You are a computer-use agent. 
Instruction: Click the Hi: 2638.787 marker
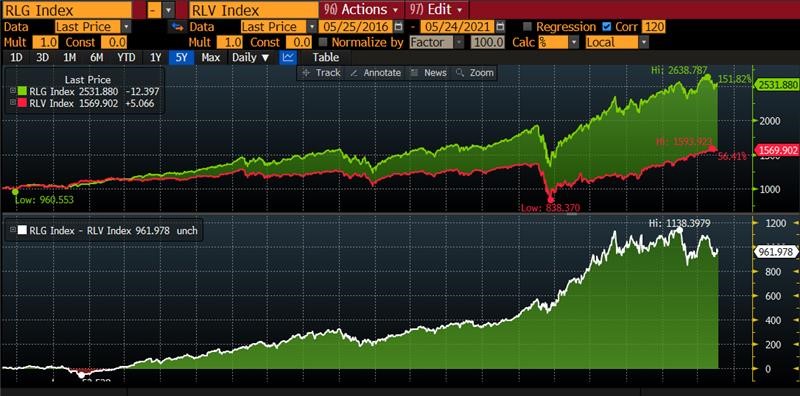[679, 70]
